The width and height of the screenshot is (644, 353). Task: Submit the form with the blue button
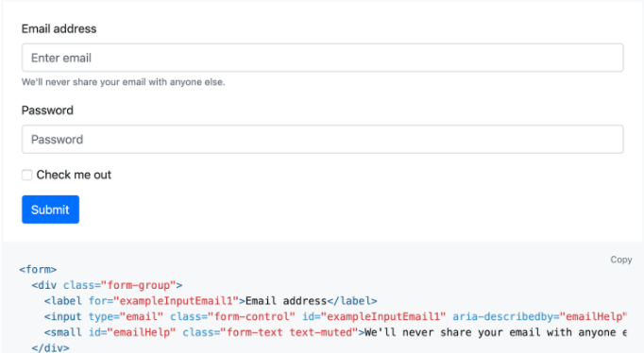(50, 210)
